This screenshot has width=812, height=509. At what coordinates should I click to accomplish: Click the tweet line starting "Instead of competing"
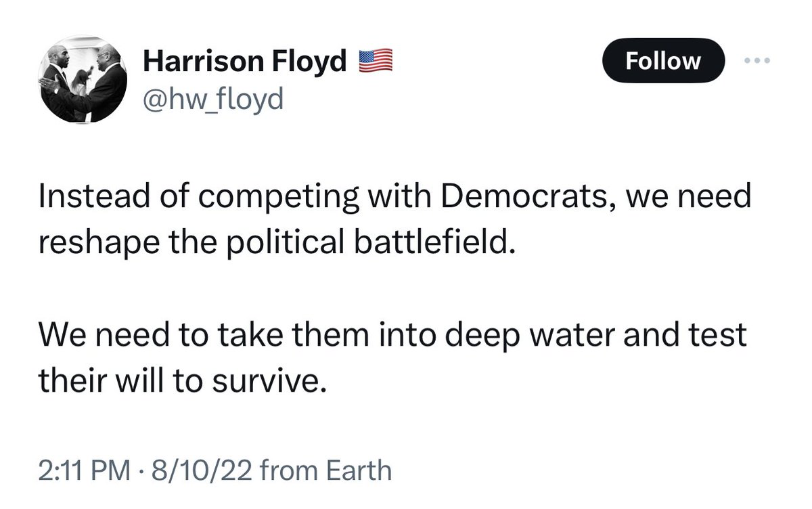pos(394,198)
